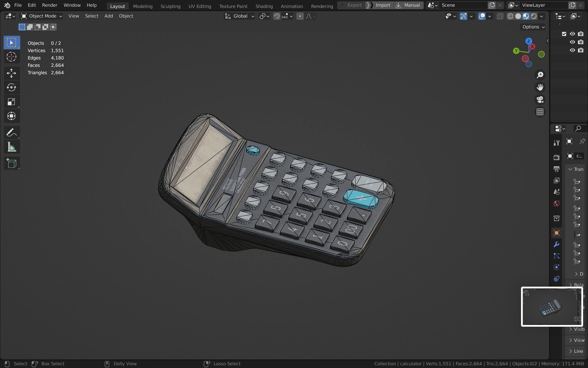Viewport: 588px width, 368px height.
Task: Open the Object Mode dropdown
Action: (x=41, y=16)
